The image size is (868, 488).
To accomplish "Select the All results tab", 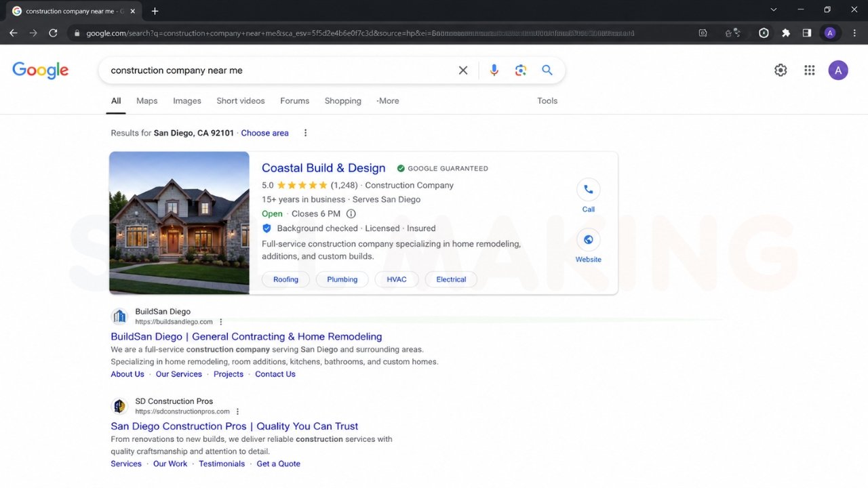I will [x=116, y=101].
